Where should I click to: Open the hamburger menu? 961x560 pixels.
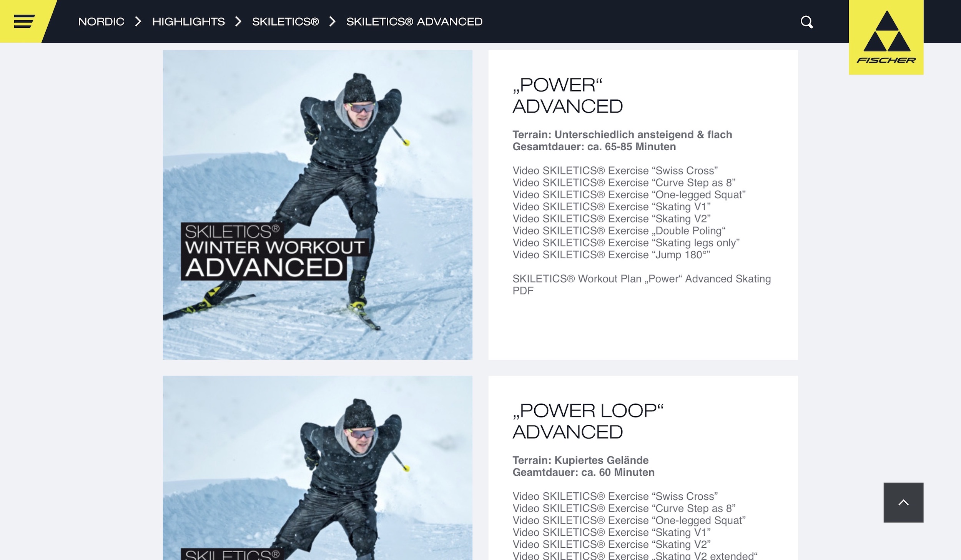click(x=24, y=22)
